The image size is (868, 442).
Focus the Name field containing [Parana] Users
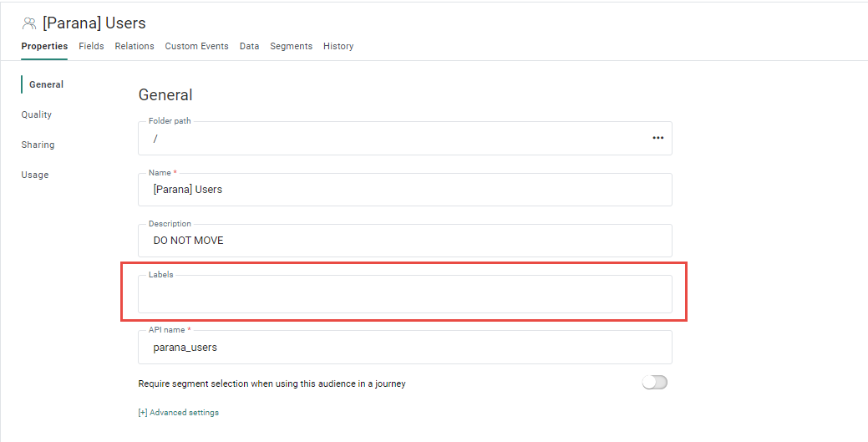(x=404, y=190)
